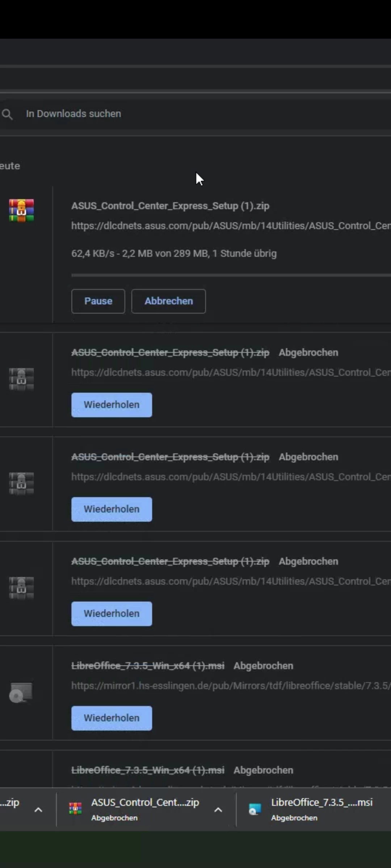Viewport: 391px width, 868px height.
Task: Click the greyed WinRAR icon of the first cancelled ASUS entry
Action: (21, 379)
